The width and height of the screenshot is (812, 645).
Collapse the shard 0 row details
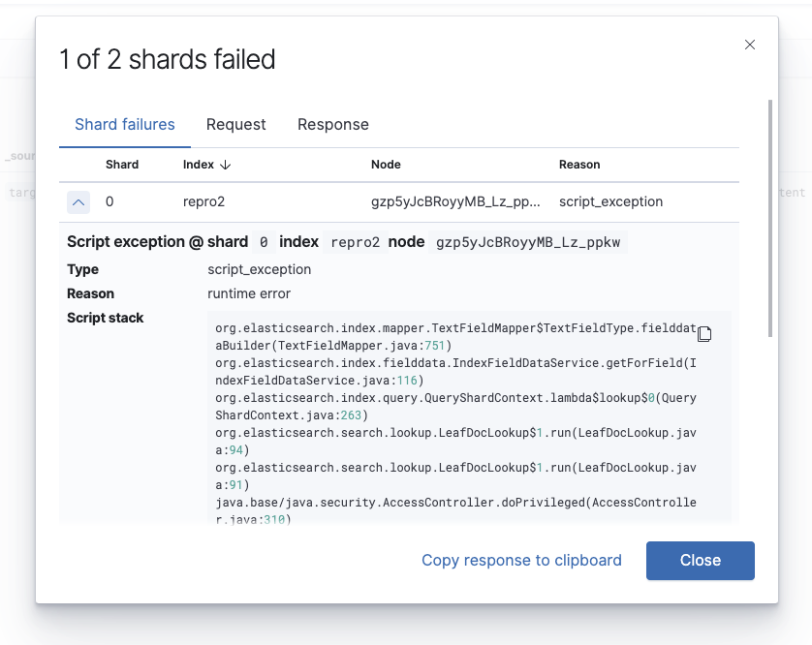pyautogui.click(x=78, y=201)
